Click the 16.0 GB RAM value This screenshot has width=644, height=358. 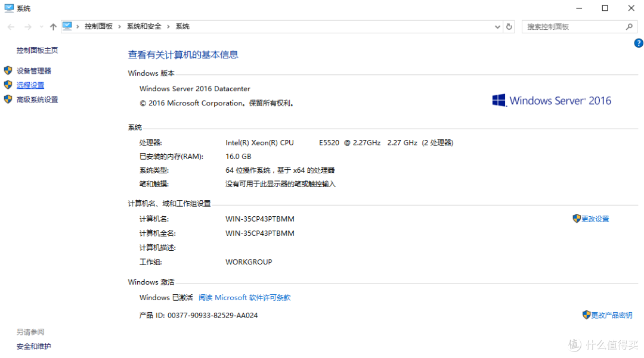(238, 156)
